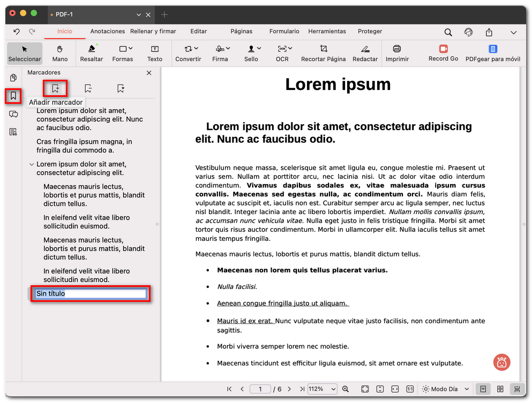Image resolution: width=532 pixels, height=403 pixels.
Task: Click the Añadir marcador icon
Action: (x=56, y=88)
